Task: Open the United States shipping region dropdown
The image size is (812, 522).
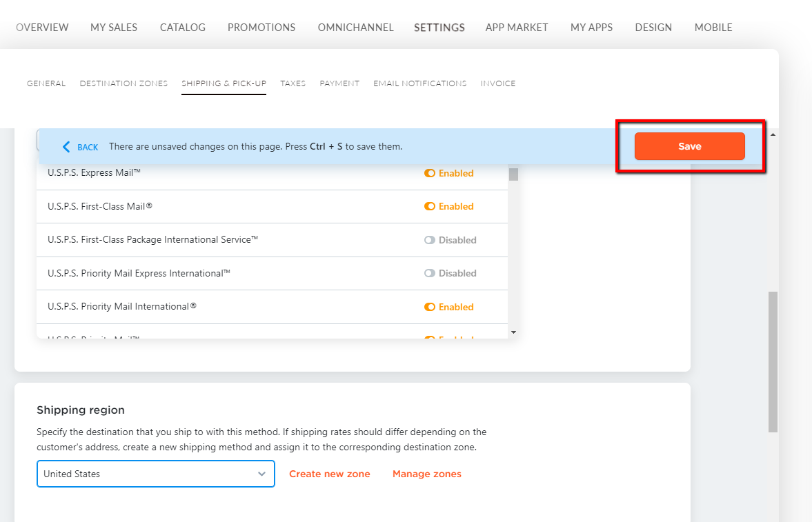Action: tap(155, 474)
